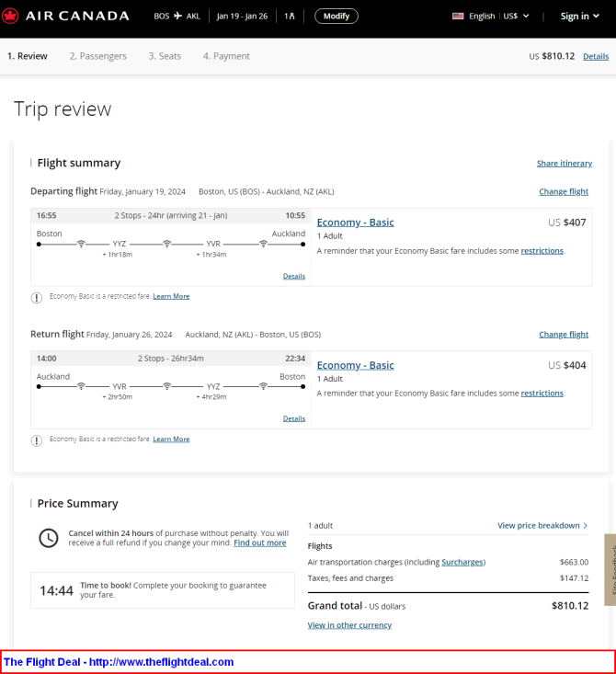616x674 pixels.
Task: Click View in other currency link
Action: tap(349, 625)
